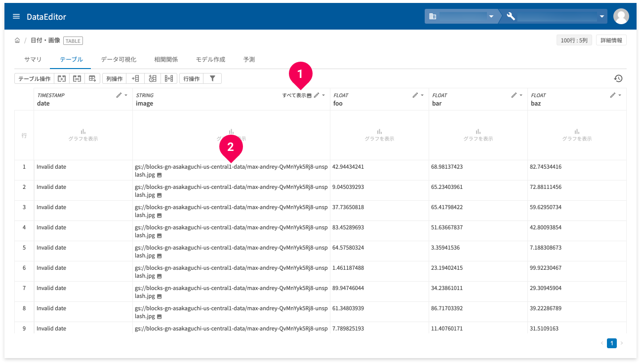This screenshot has height=364, width=641.
Task: Click the 詳細情報 button
Action: coord(611,40)
